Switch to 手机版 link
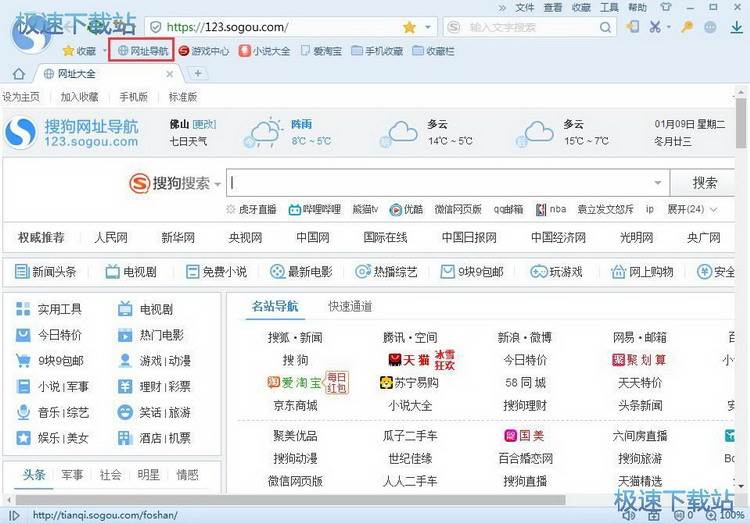 point(133,97)
